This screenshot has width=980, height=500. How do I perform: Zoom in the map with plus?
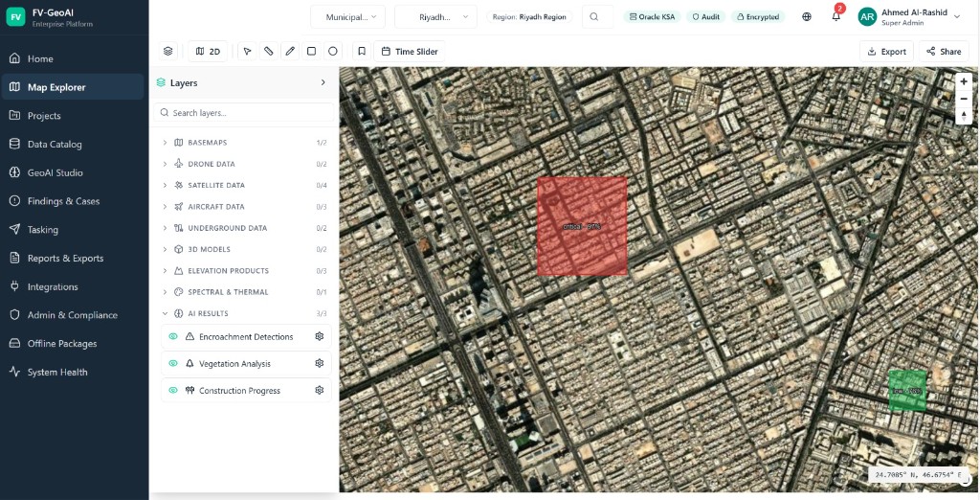964,82
